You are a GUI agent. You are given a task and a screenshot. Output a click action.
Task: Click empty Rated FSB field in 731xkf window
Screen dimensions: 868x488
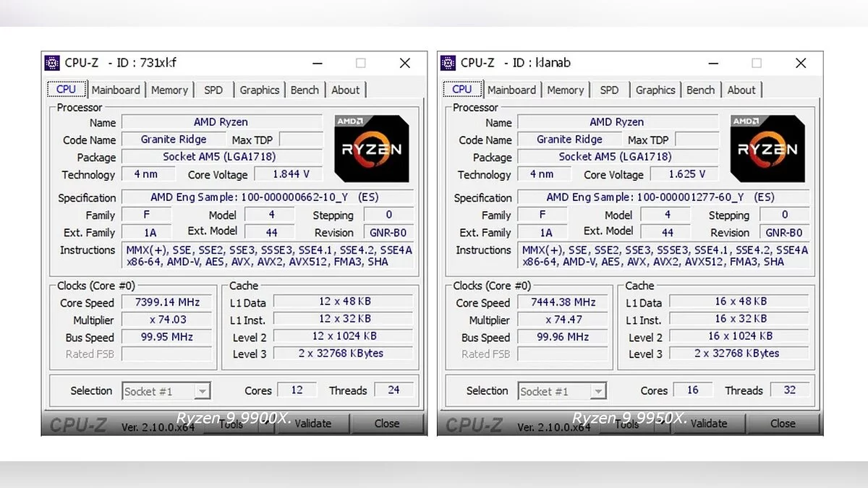coord(167,354)
